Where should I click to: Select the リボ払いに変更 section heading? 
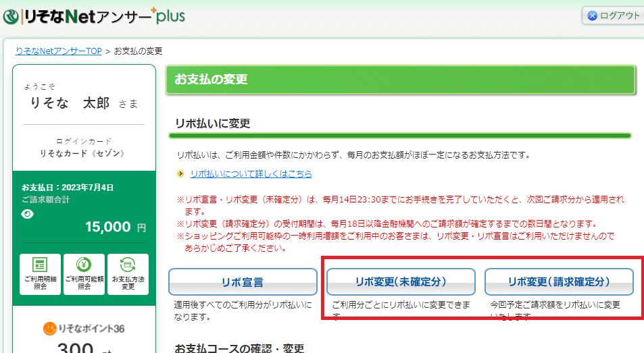213,124
